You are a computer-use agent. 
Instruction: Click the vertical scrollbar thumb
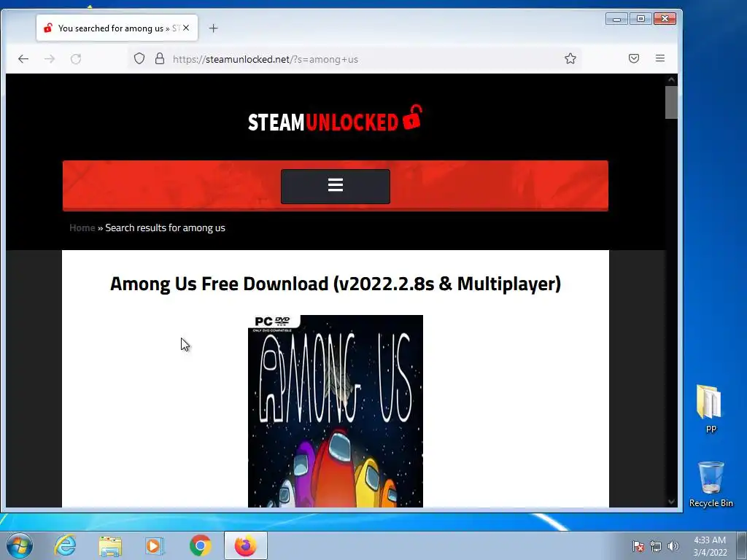tap(671, 102)
